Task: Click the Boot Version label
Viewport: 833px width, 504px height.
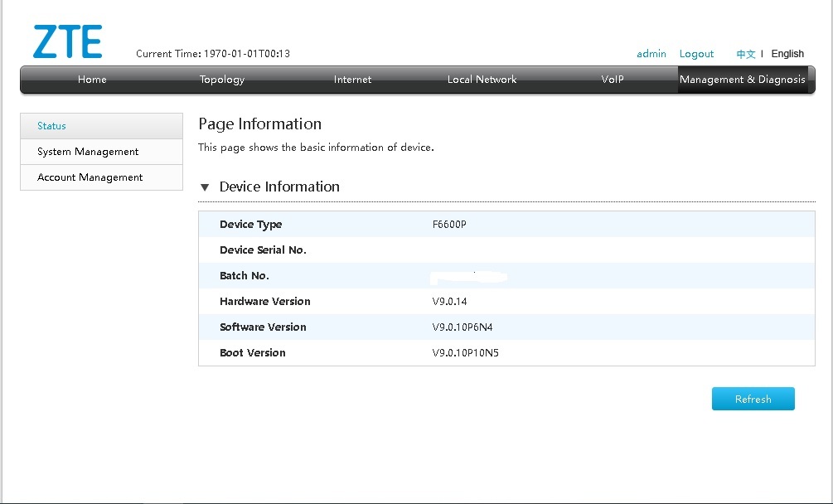Action: (x=252, y=353)
